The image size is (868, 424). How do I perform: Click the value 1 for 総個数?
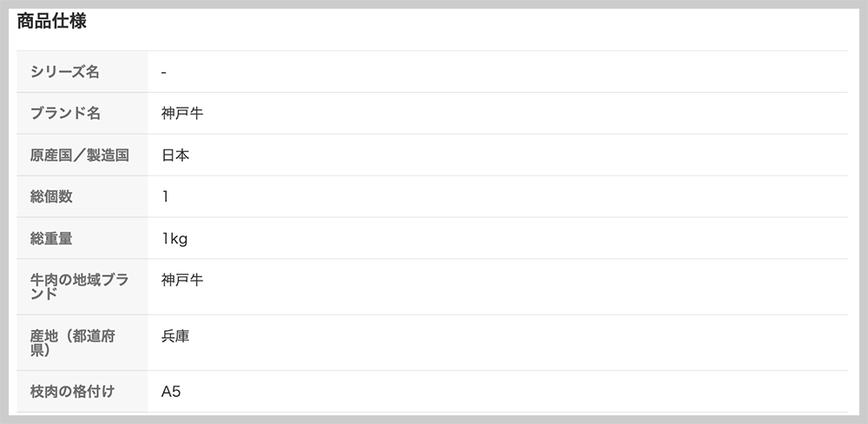(165, 196)
